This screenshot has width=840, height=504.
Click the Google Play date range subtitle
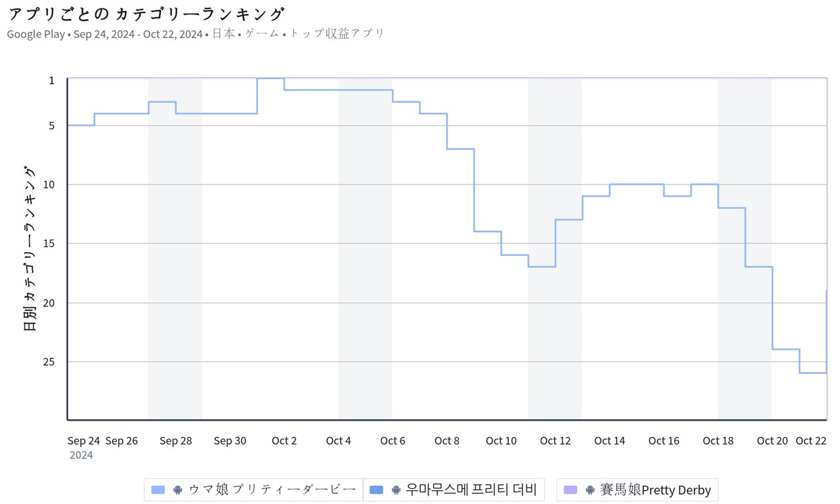196,34
